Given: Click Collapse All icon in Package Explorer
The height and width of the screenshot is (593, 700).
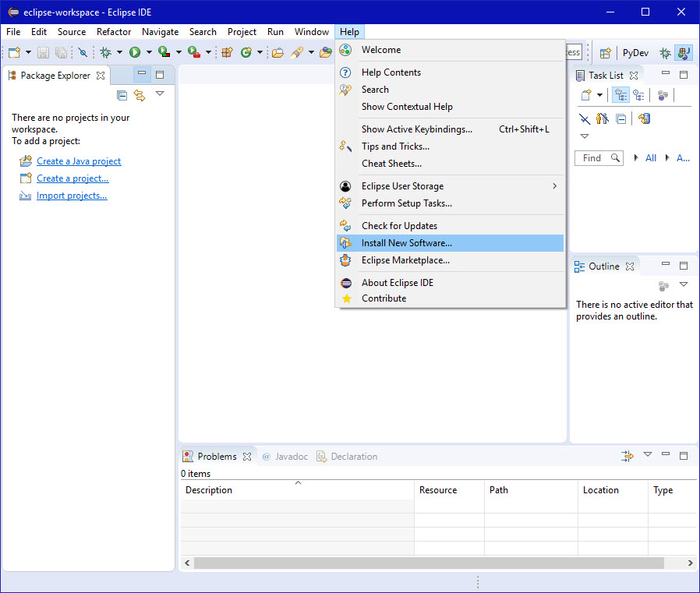Looking at the screenshot, I should pyautogui.click(x=122, y=95).
